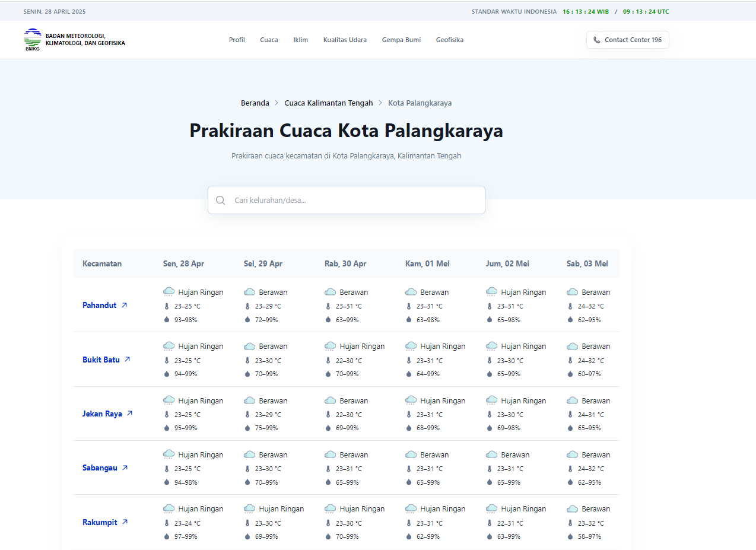Click the phone icon in Contact Center
The height and width of the screenshot is (550, 756).
point(596,40)
